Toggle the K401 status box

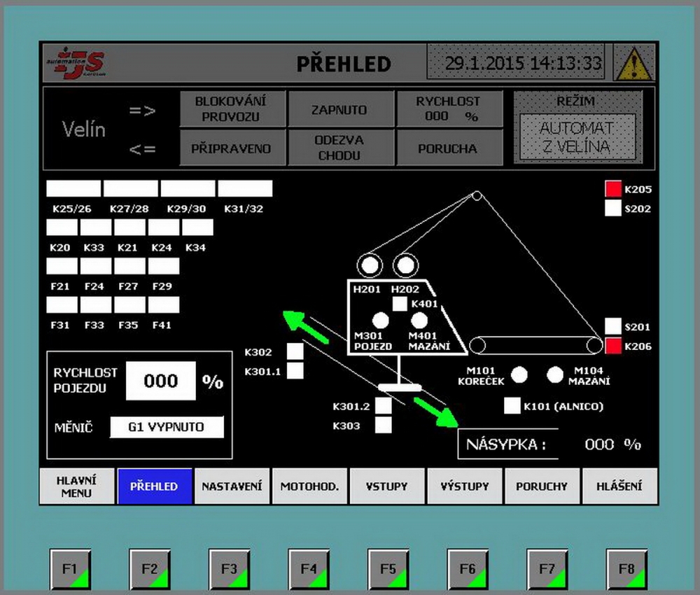[x=400, y=304]
